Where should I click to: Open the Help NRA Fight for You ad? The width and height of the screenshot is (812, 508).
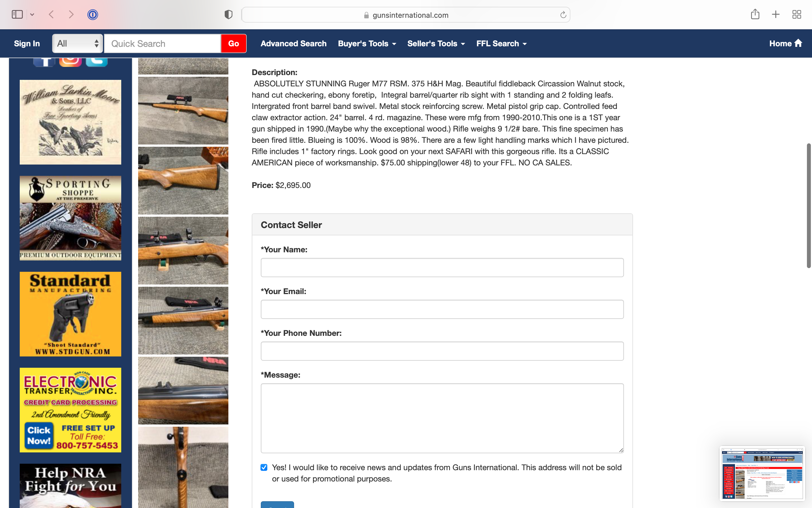(x=70, y=486)
